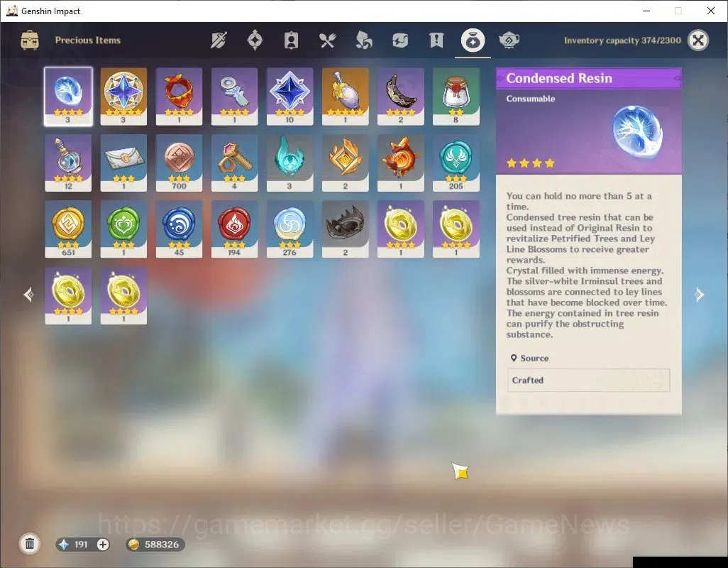
Task: Select the golden key item with count 4
Action: click(x=234, y=163)
